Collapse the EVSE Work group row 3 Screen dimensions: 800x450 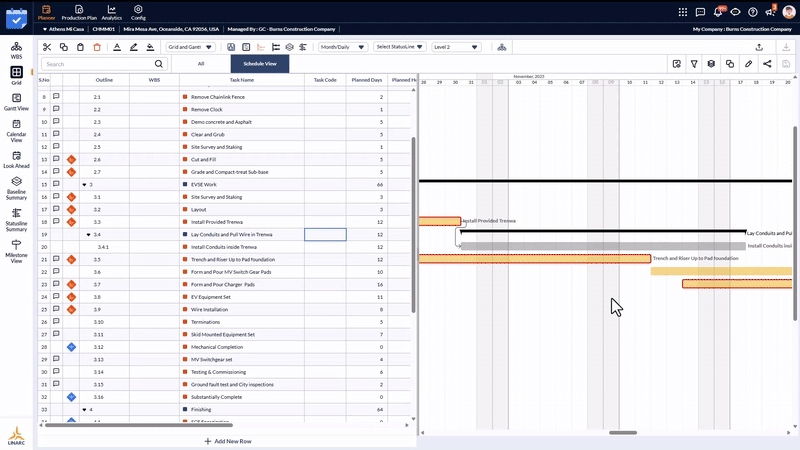click(x=84, y=185)
